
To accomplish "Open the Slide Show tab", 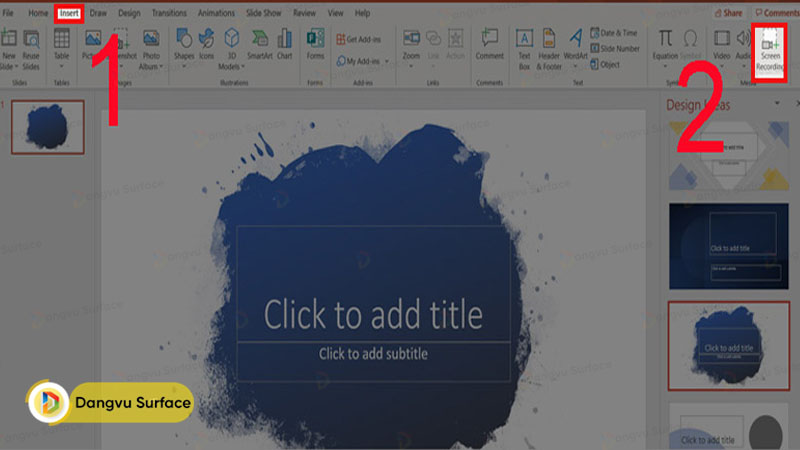I will 263,13.
